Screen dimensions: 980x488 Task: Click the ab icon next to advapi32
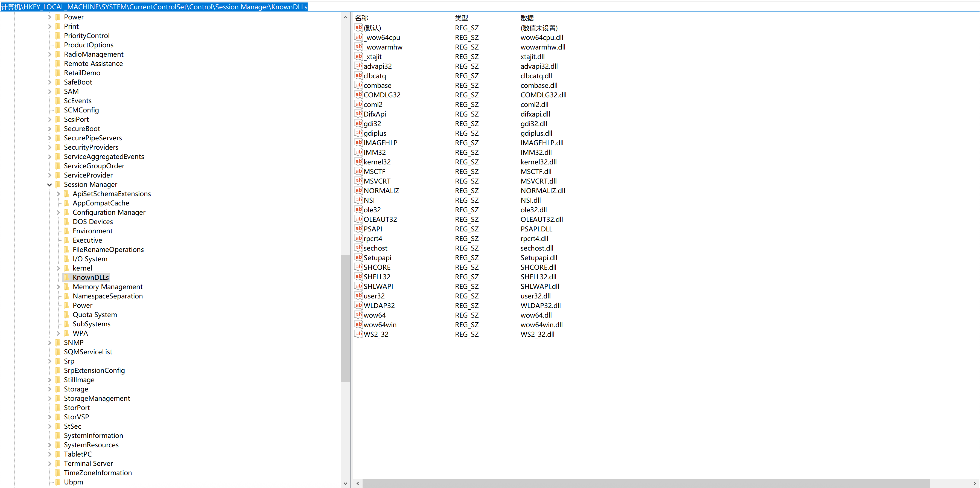358,66
